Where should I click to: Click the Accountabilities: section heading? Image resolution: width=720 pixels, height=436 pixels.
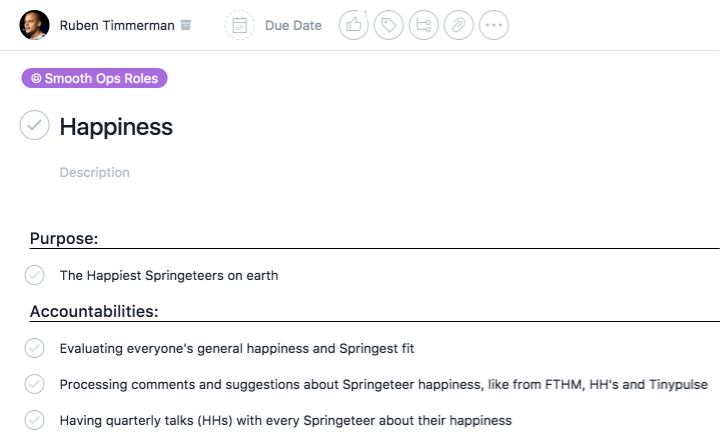94,311
